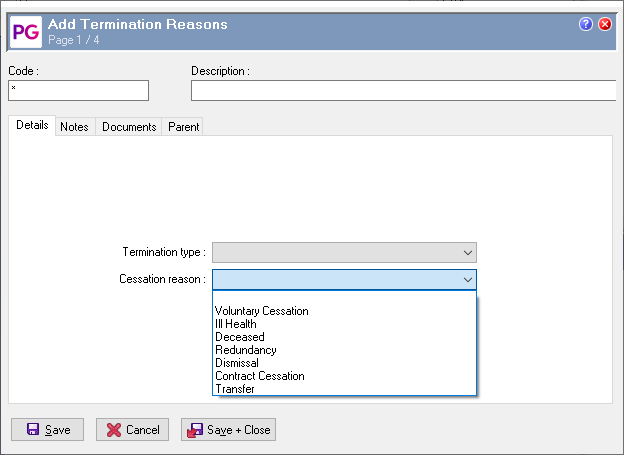Open the Parent tab
The height and width of the screenshot is (455, 624).
183,127
